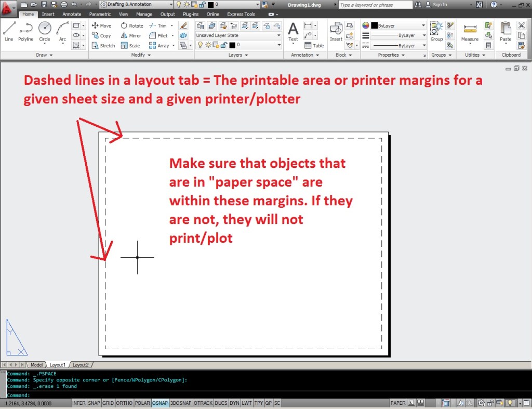Activate the Mirror tool
The height and width of the screenshot is (409, 532).
131,35
